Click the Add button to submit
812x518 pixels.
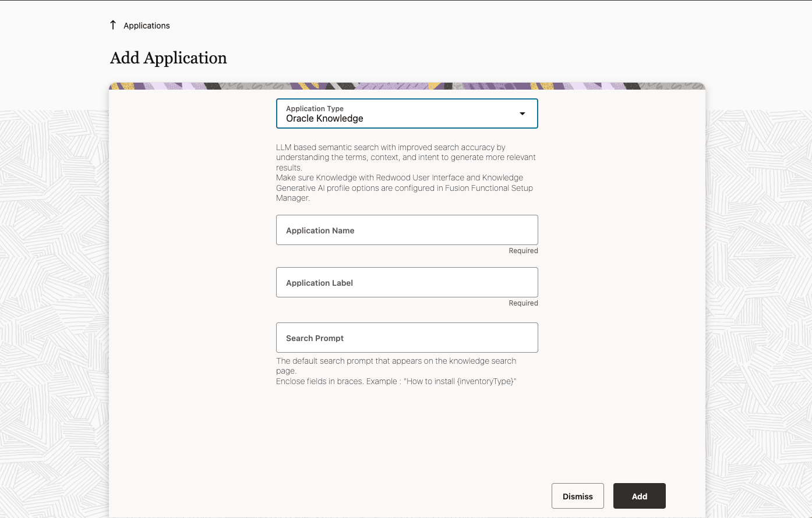pyautogui.click(x=639, y=496)
